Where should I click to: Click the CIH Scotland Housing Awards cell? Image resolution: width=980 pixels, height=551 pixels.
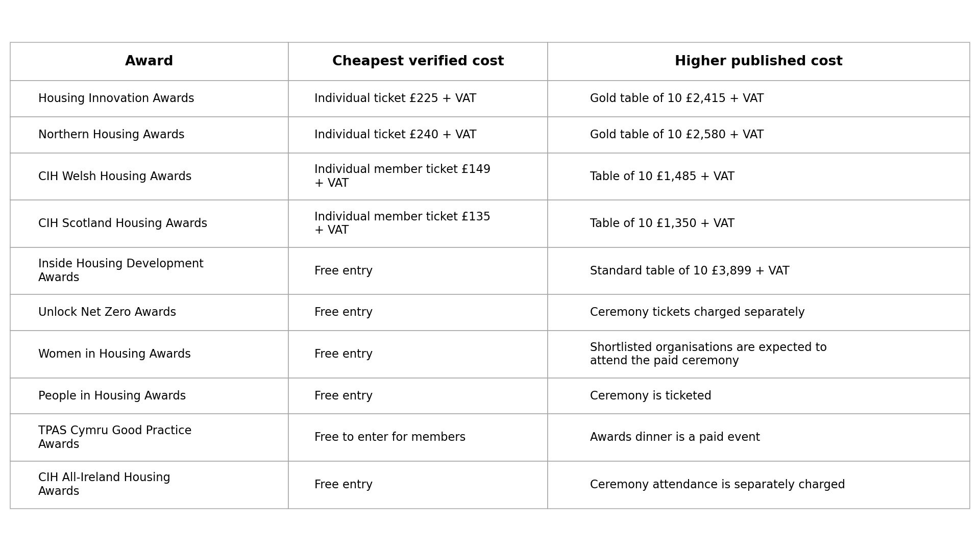coord(149,223)
